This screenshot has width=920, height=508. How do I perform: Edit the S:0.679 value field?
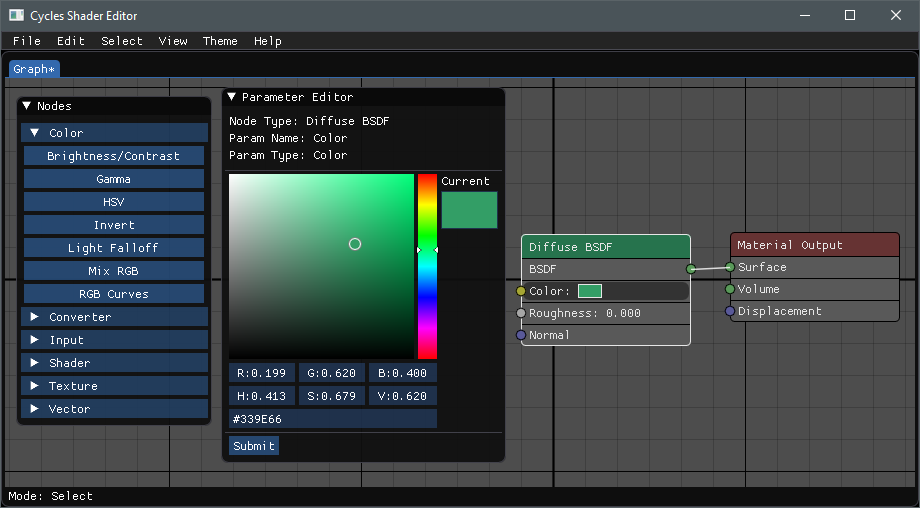pos(332,395)
